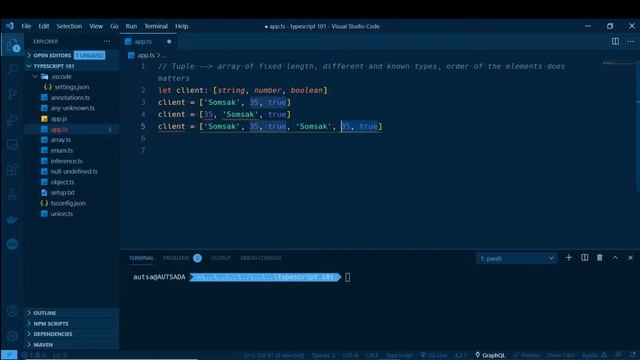
Task: Open setup.txt file
Action: [72, 192]
